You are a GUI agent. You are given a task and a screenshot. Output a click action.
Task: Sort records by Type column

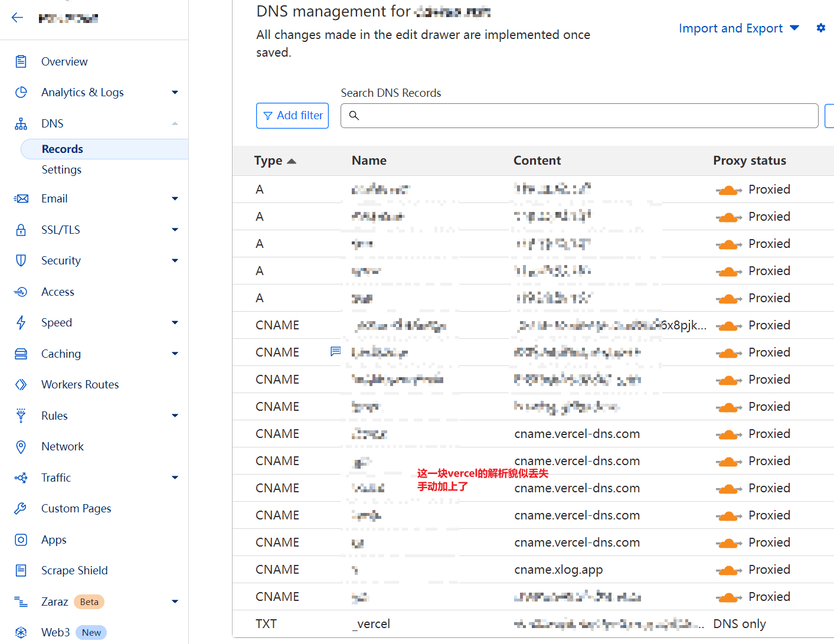[274, 161]
